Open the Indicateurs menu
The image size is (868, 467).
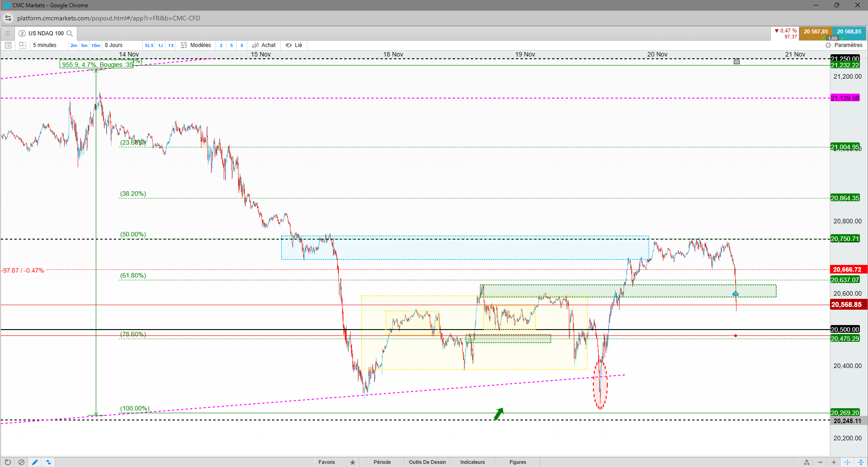coord(473,462)
